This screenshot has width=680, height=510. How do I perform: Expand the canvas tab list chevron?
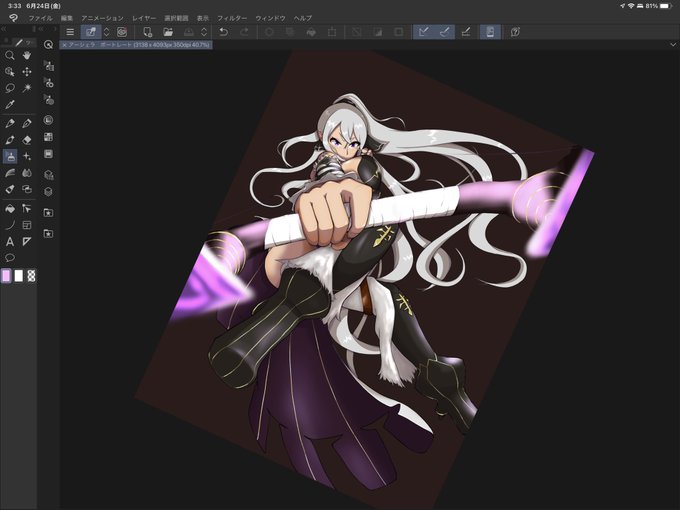click(673, 45)
